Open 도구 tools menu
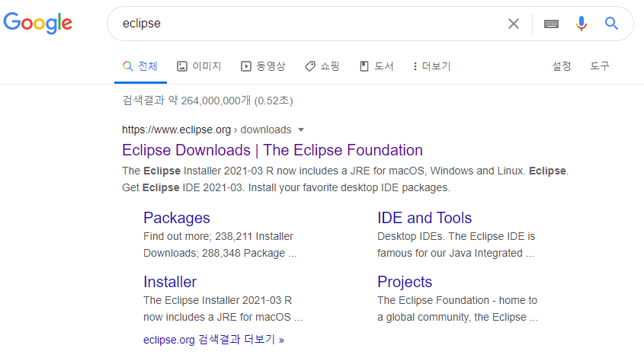Screen dimensions: 644x358 [600, 66]
